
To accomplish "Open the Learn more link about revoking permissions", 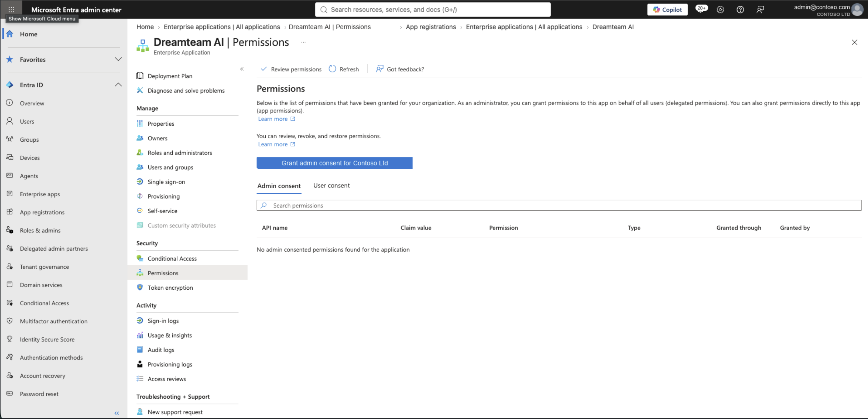I will [x=276, y=144].
